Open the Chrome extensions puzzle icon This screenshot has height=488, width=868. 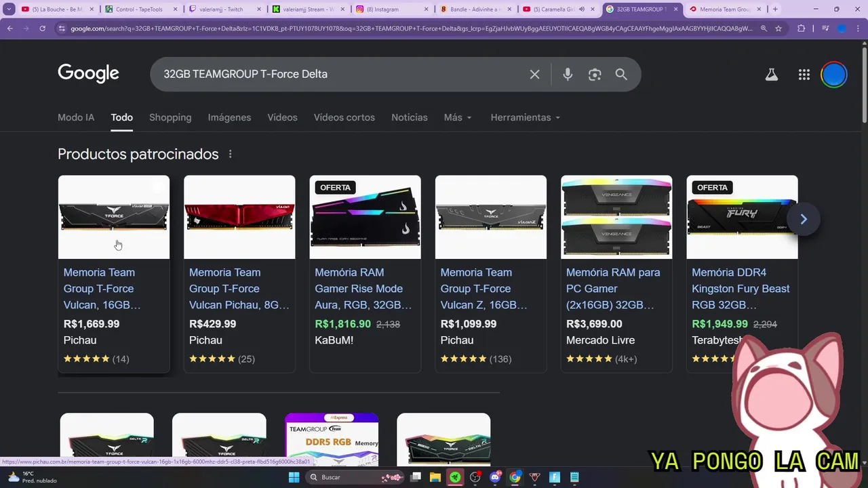coord(801,28)
